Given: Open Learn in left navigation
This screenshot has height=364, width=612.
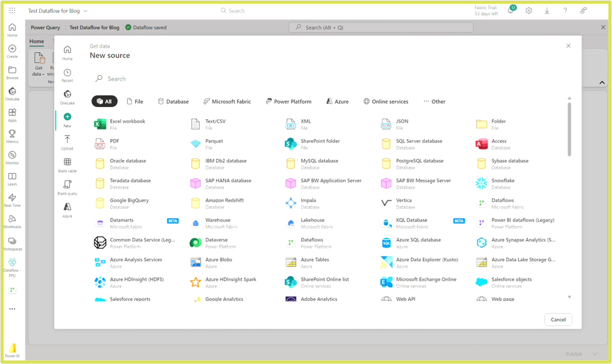Looking at the screenshot, I should click(x=12, y=179).
